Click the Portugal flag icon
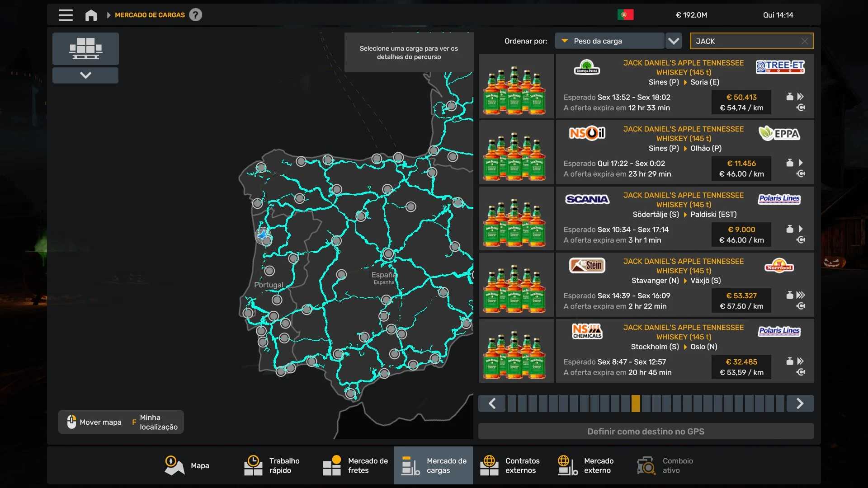Screen dimensions: 868x488 coord(625,15)
